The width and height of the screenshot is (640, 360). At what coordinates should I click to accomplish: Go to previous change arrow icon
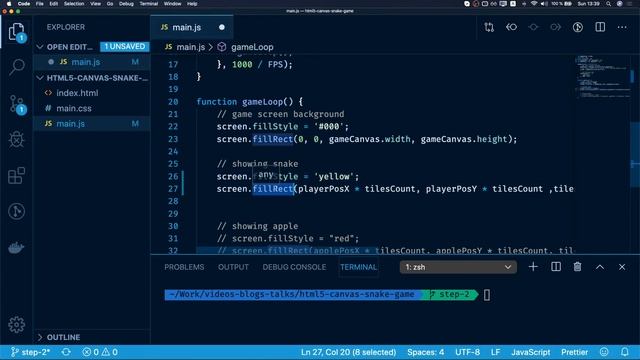511,27
